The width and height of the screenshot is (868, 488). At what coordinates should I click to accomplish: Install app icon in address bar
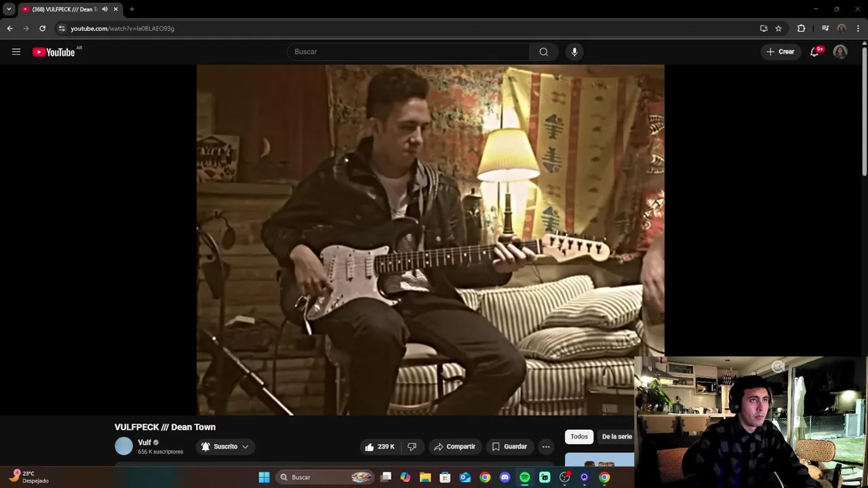764,28
